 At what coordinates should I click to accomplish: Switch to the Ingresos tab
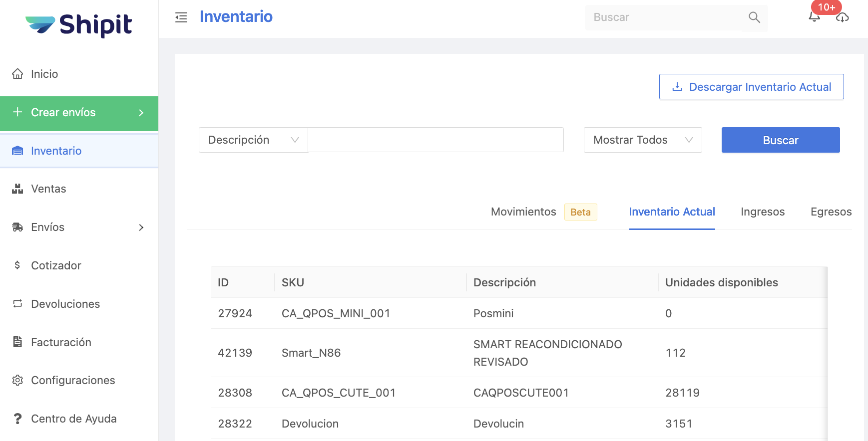[x=762, y=212]
